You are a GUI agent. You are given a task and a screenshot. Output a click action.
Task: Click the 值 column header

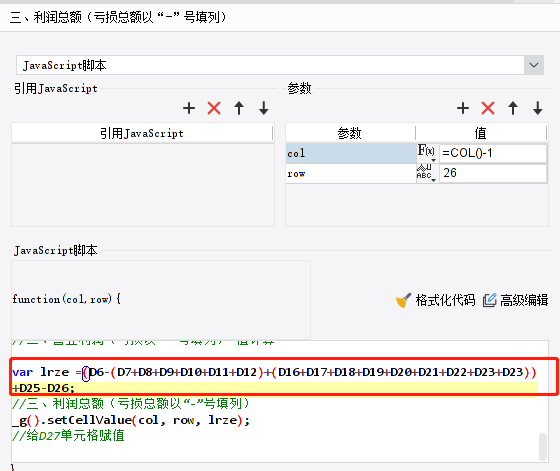481,133
